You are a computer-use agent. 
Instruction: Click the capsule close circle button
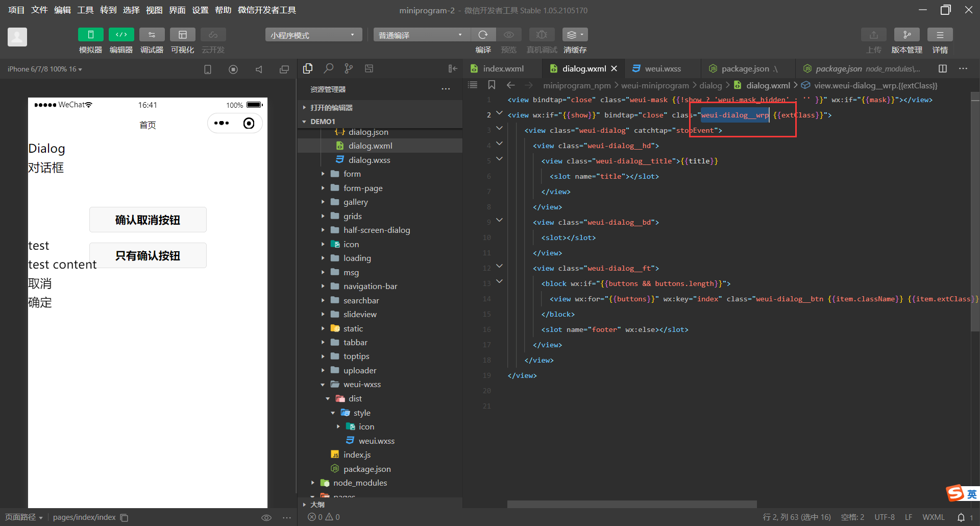[x=249, y=123]
